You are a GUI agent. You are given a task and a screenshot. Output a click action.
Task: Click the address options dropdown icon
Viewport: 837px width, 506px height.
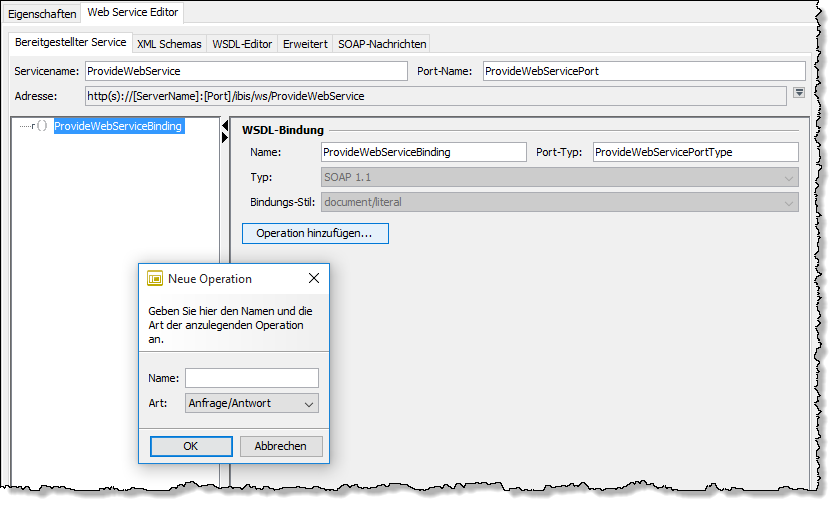tap(798, 93)
